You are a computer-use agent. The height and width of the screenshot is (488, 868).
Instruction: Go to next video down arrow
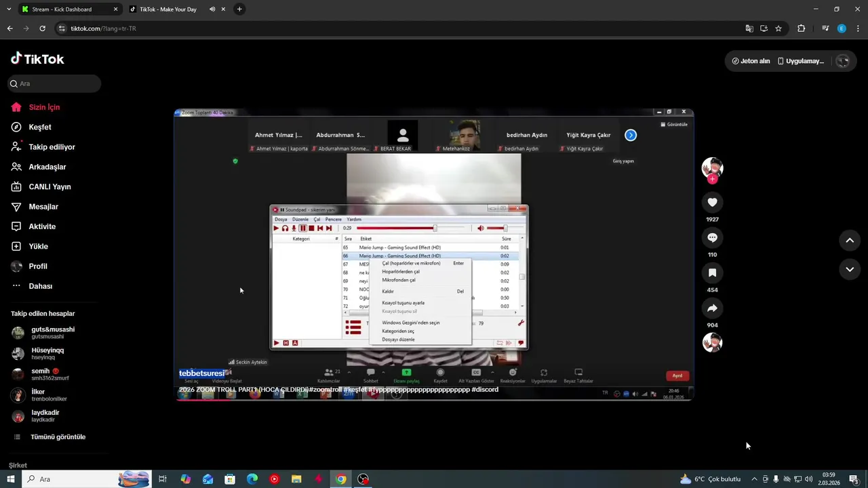tap(850, 269)
